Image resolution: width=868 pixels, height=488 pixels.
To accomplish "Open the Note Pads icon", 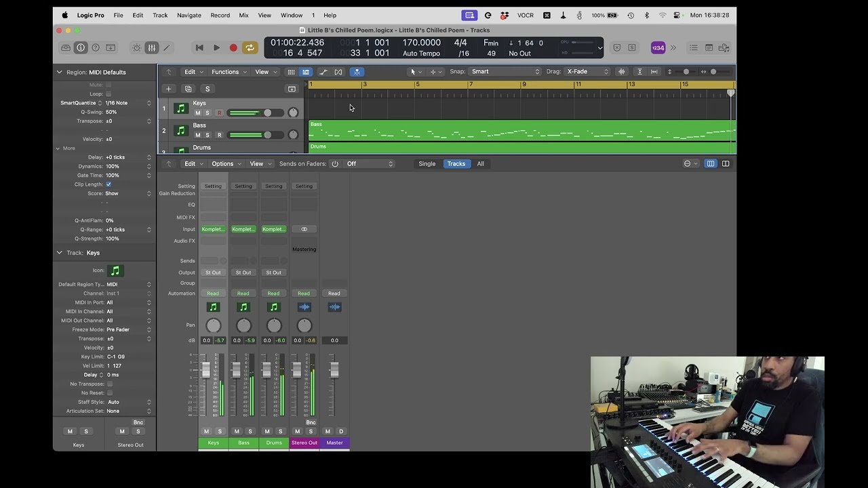I will click(x=709, y=47).
